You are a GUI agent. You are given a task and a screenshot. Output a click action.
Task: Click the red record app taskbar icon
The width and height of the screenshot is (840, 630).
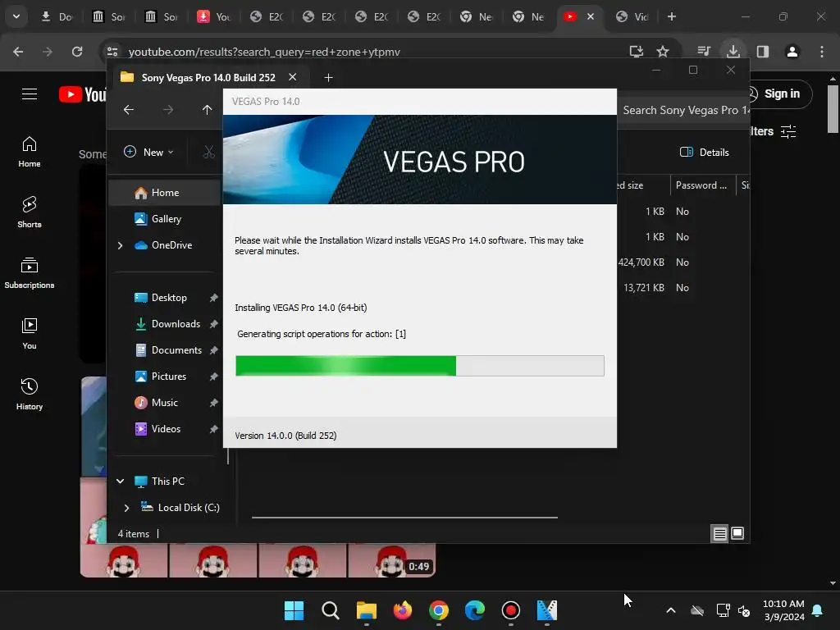click(x=510, y=610)
